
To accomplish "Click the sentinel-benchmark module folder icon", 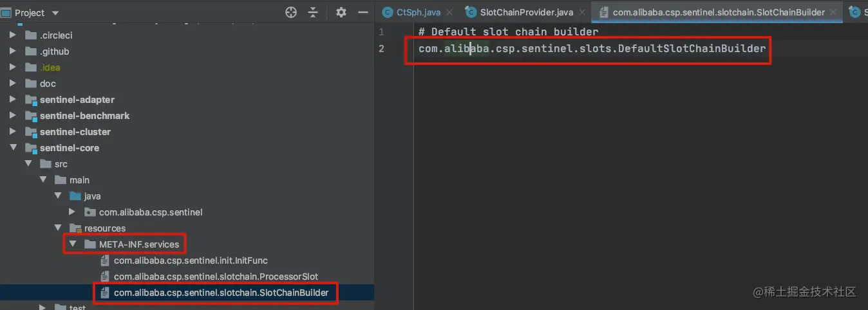I will [30, 116].
